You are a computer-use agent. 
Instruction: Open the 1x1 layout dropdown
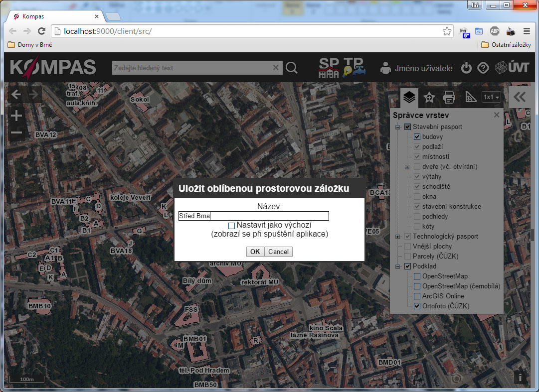491,98
